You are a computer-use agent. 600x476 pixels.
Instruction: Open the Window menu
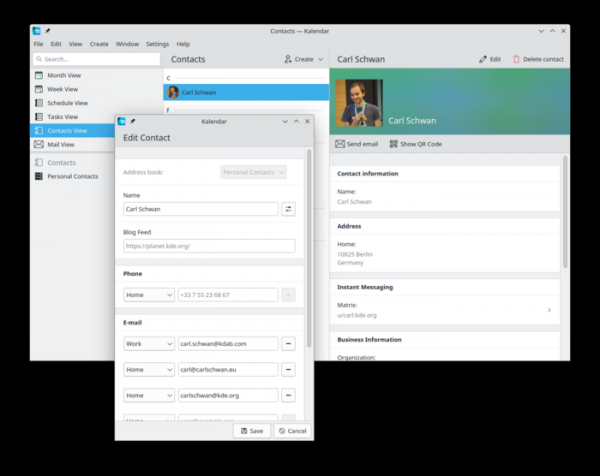(127, 44)
